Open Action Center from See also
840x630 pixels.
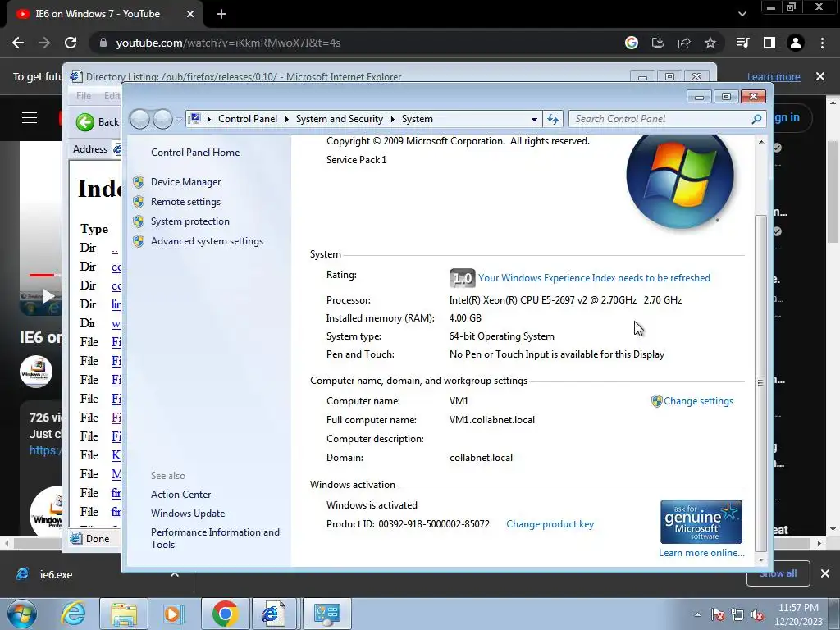(180, 495)
